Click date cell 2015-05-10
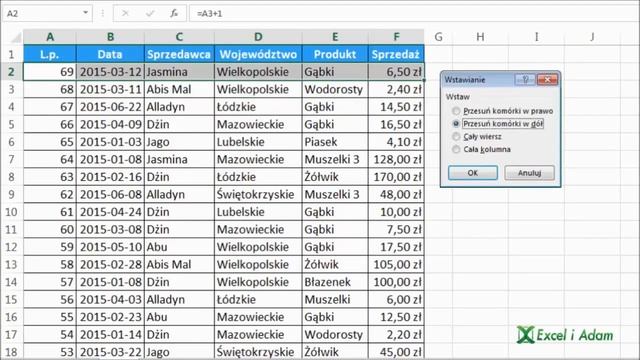This screenshot has height=360, width=640. (110, 247)
